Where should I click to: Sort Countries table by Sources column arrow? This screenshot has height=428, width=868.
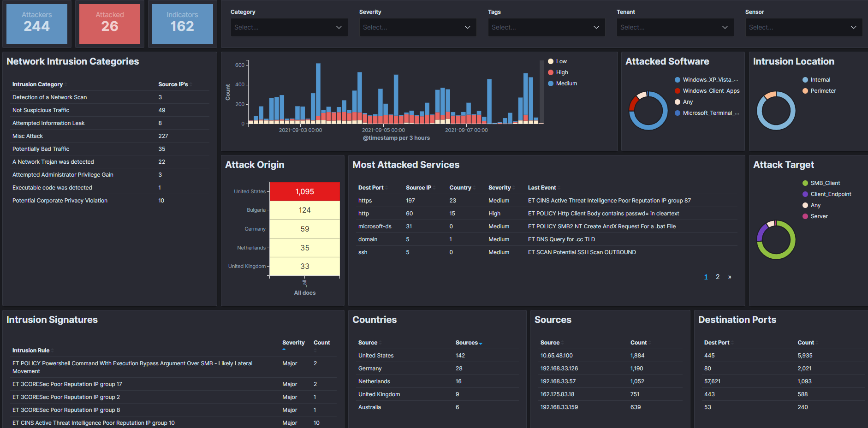coord(481,344)
